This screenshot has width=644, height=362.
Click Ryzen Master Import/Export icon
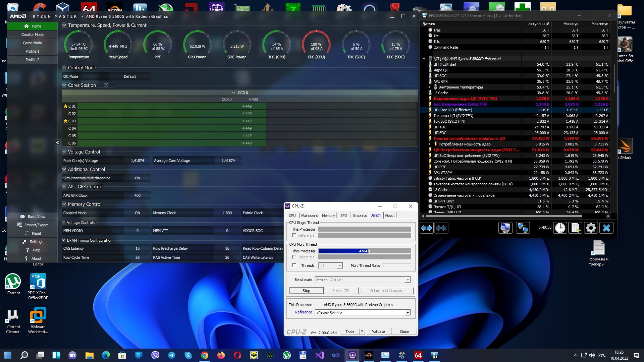[x=20, y=225]
